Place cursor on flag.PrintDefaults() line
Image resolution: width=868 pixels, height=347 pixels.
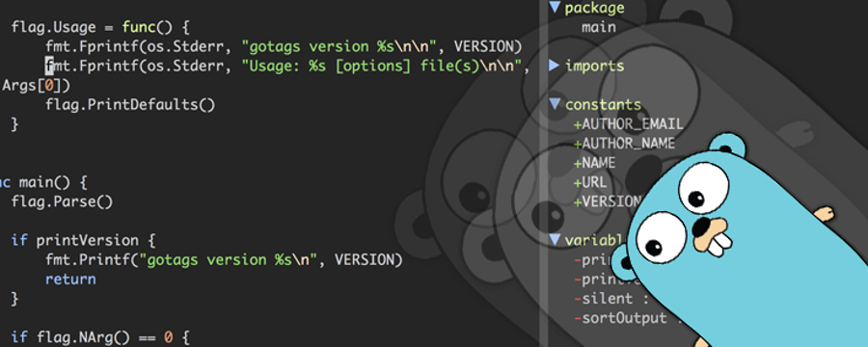pos(130,105)
